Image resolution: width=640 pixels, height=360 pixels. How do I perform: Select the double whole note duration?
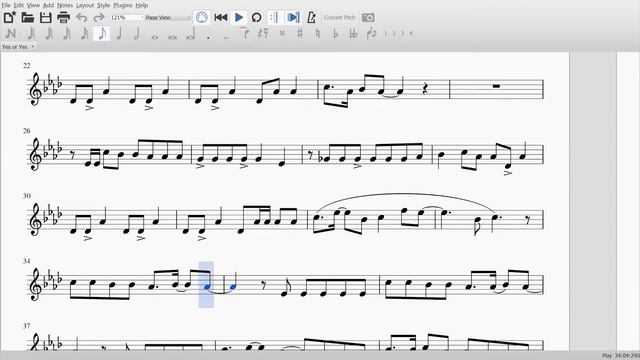(x=172, y=37)
